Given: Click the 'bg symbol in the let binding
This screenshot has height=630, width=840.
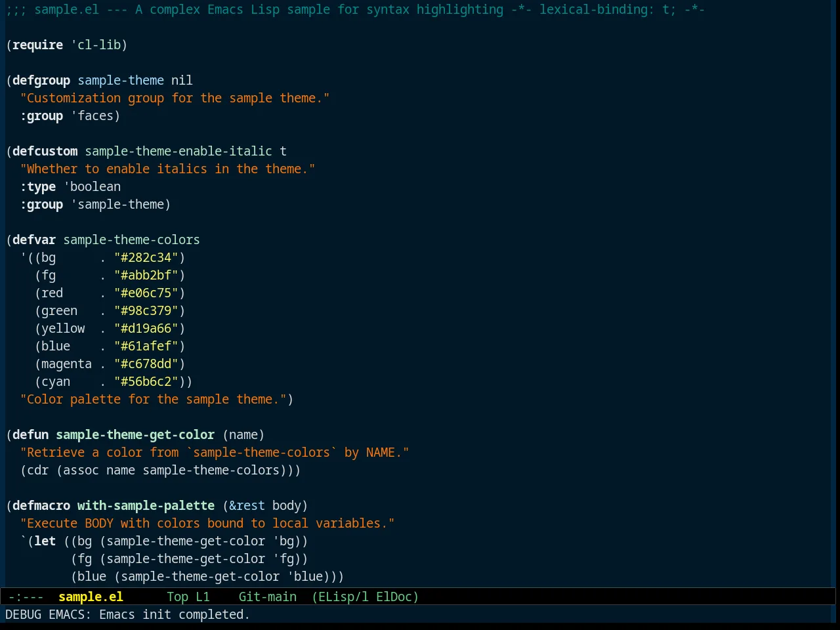Looking at the screenshot, I should pyautogui.click(x=283, y=541).
